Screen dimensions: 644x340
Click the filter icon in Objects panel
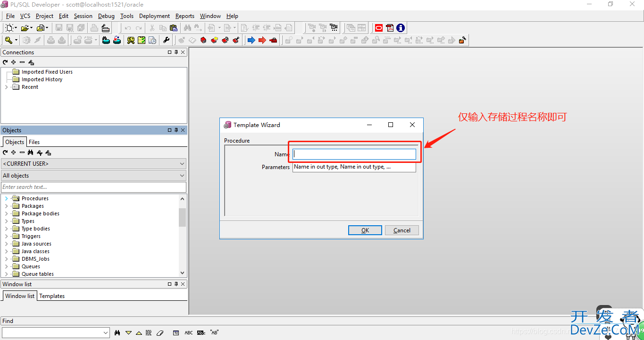(x=40, y=153)
